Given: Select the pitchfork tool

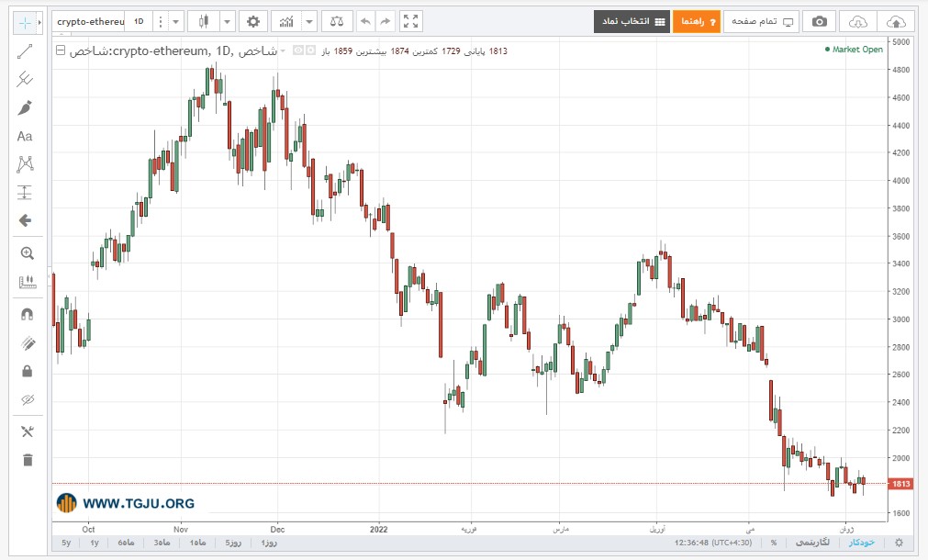Looking at the screenshot, I should 24,79.
